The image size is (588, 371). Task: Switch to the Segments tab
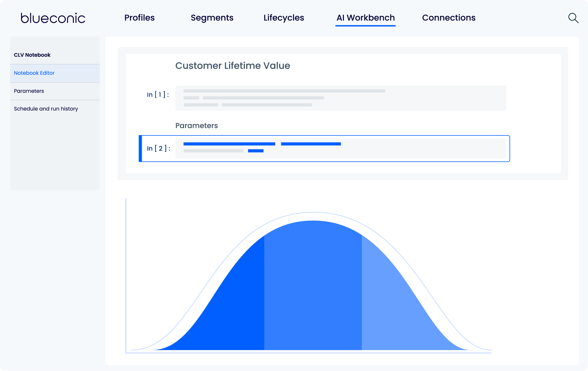tap(212, 18)
